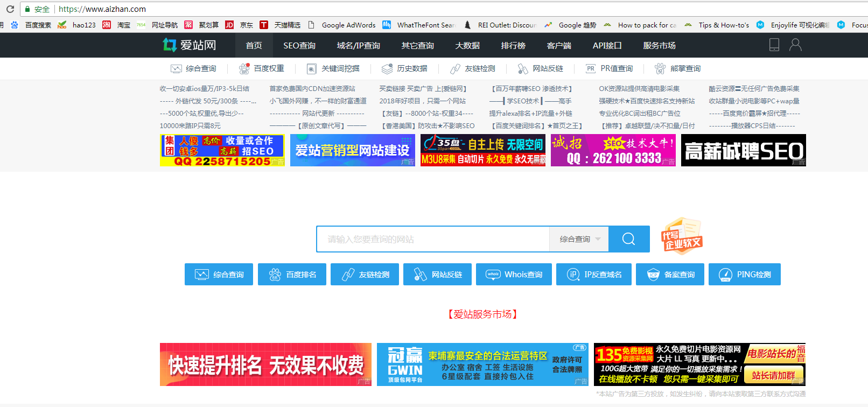
Task: Open the 客户端 menu
Action: [x=559, y=46]
